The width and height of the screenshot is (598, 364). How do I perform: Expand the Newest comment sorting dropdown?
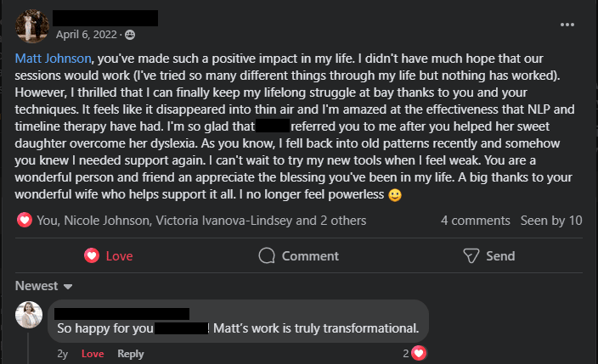click(x=44, y=286)
